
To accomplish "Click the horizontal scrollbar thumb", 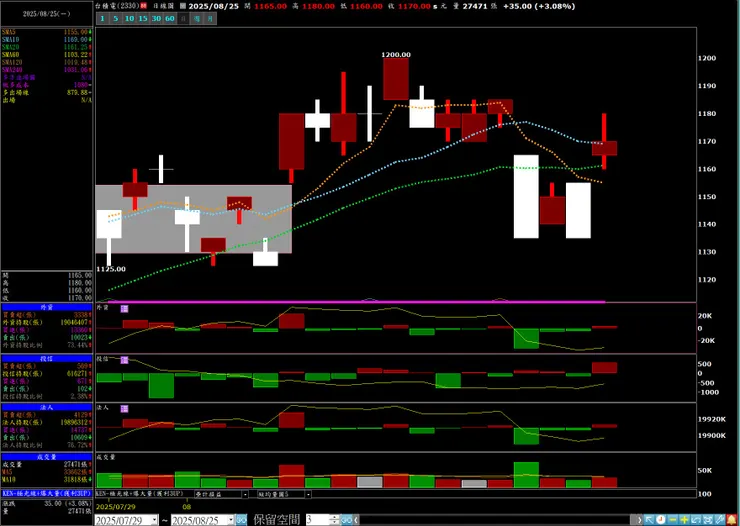I will click(x=633, y=520).
